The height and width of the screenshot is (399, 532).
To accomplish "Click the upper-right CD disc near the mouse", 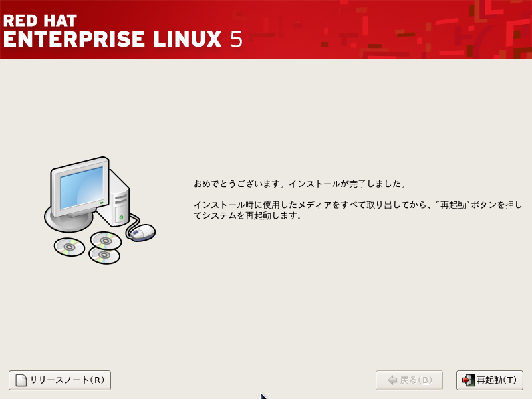I will coord(106,241).
